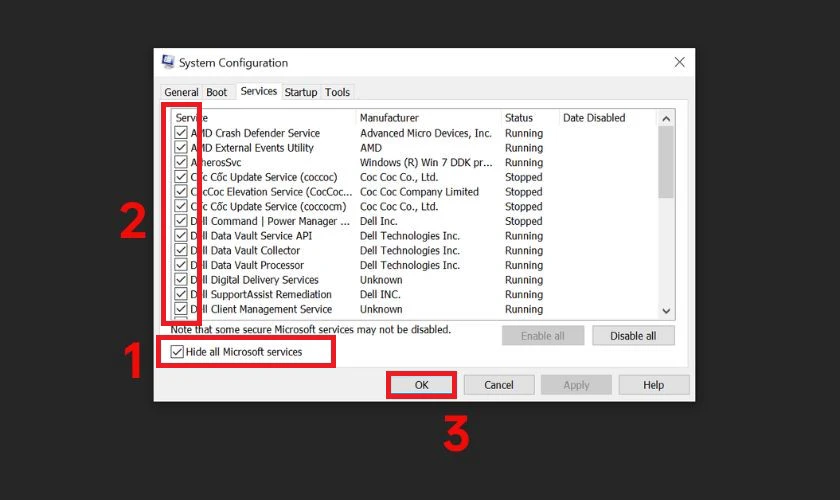Click the Cancel button
840x500 pixels.
click(499, 385)
